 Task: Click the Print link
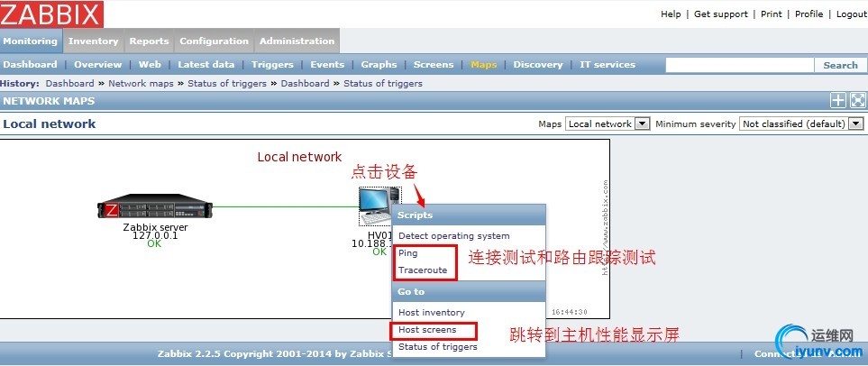point(772,14)
